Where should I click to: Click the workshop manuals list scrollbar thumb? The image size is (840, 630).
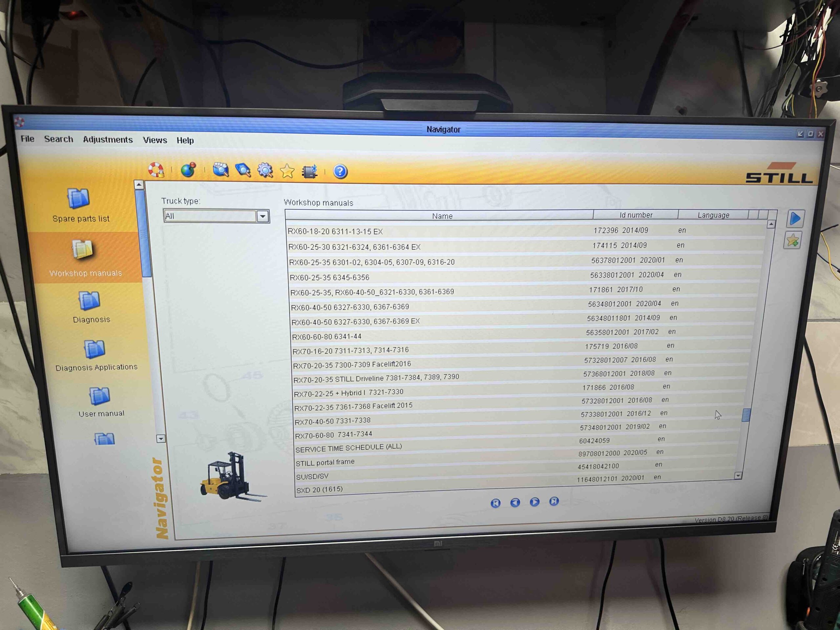pos(746,415)
